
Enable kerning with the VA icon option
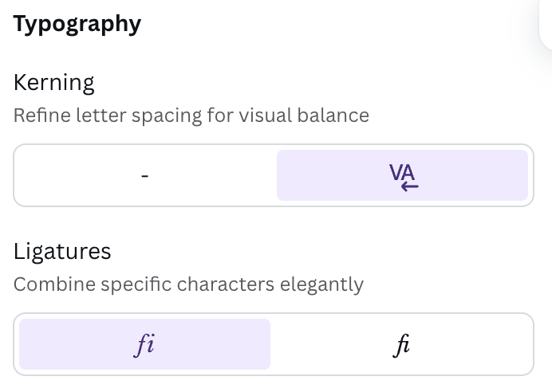click(x=402, y=175)
